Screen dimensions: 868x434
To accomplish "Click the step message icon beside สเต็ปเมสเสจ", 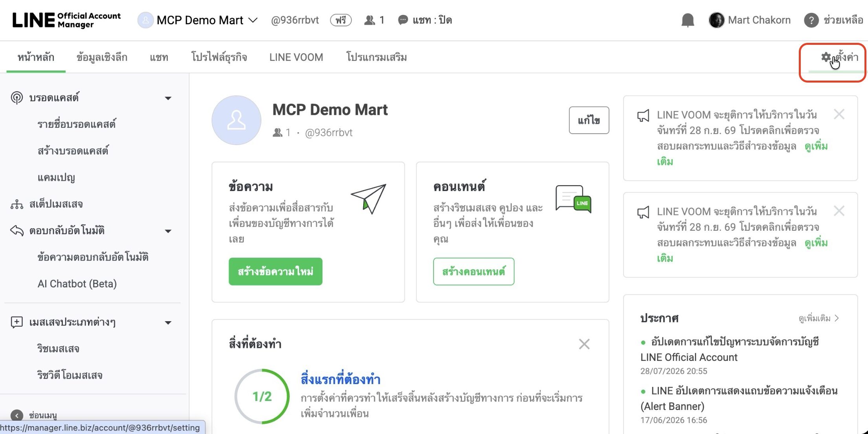I will pyautogui.click(x=17, y=204).
